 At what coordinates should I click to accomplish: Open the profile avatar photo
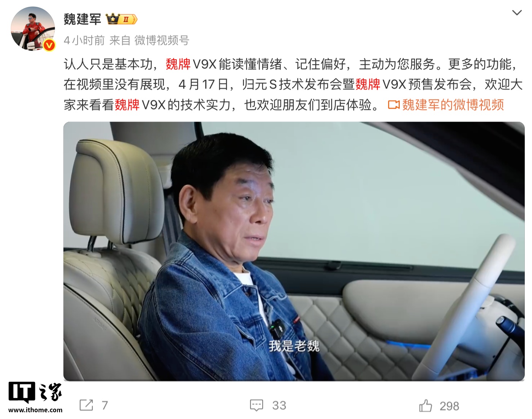(x=33, y=29)
